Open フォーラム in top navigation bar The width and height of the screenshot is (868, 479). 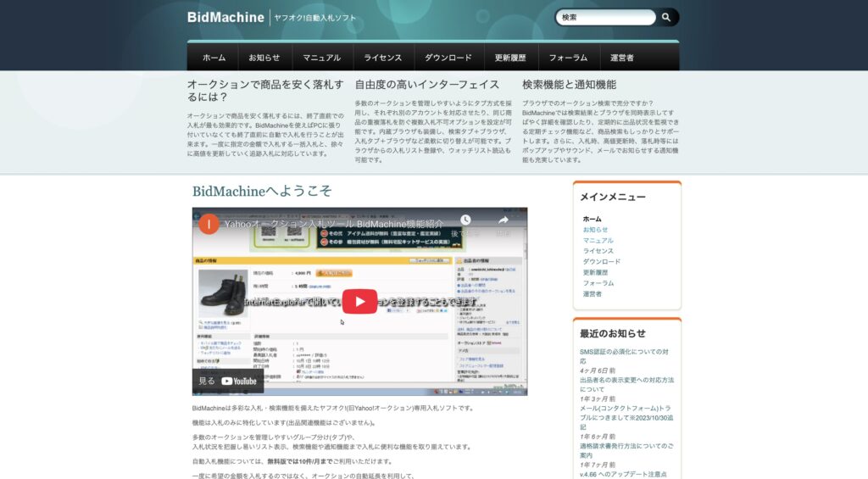[568, 58]
